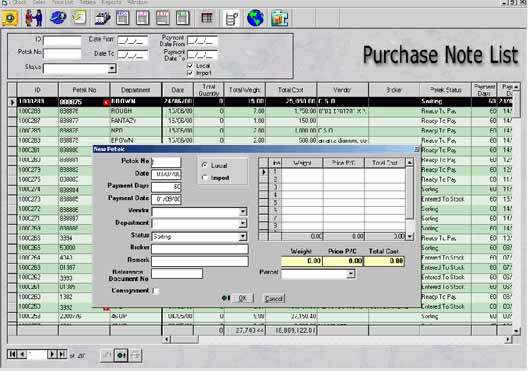
Task: Open the Tables menu
Action: (x=88, y=2)
